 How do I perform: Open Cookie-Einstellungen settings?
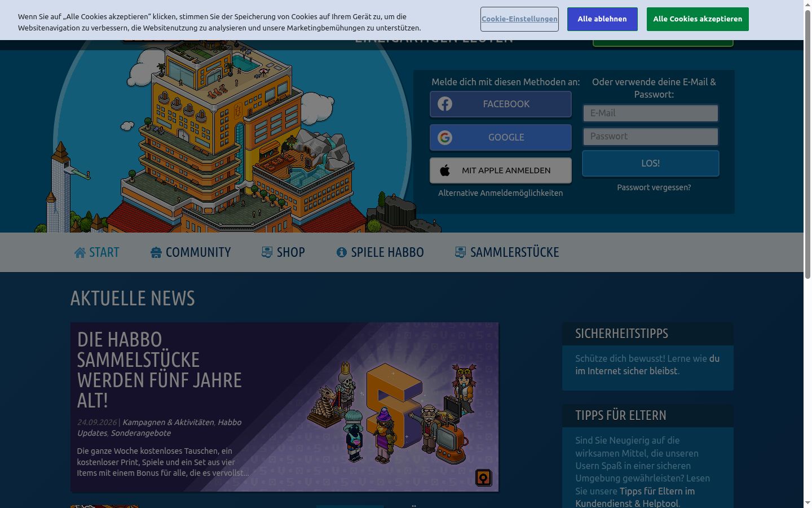click(x=519, y=19)
